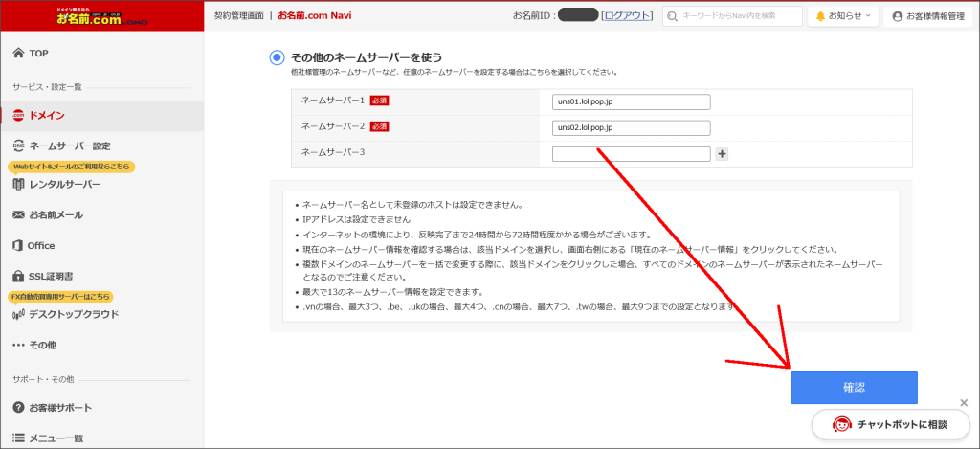
Task: Click the メニュー一覧 list icon
Action: [x=19, y=438]
